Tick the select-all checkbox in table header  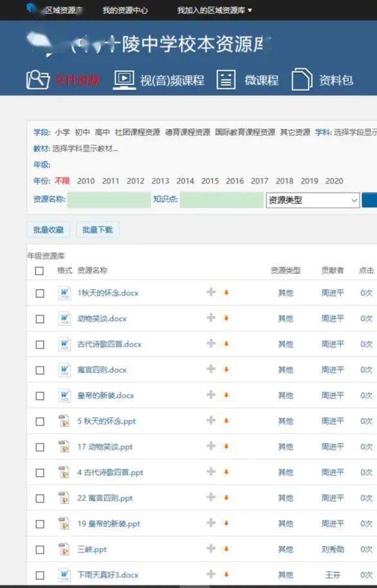(39, 271)
